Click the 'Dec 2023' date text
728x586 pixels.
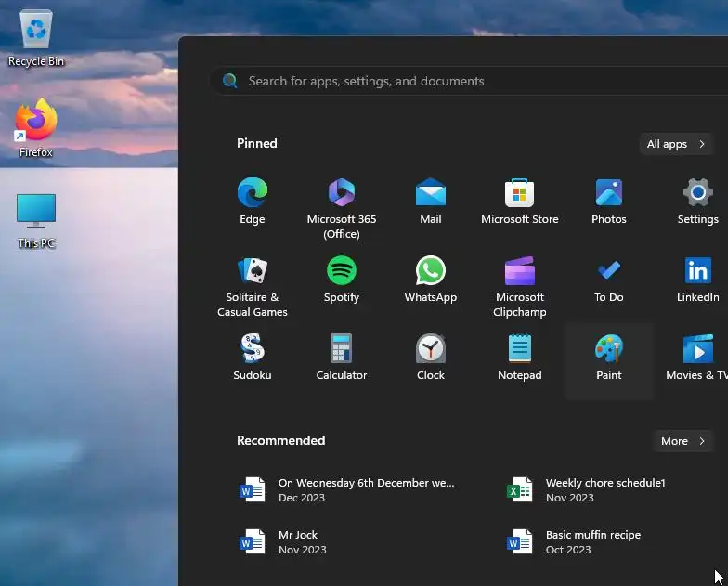(301, 498)
